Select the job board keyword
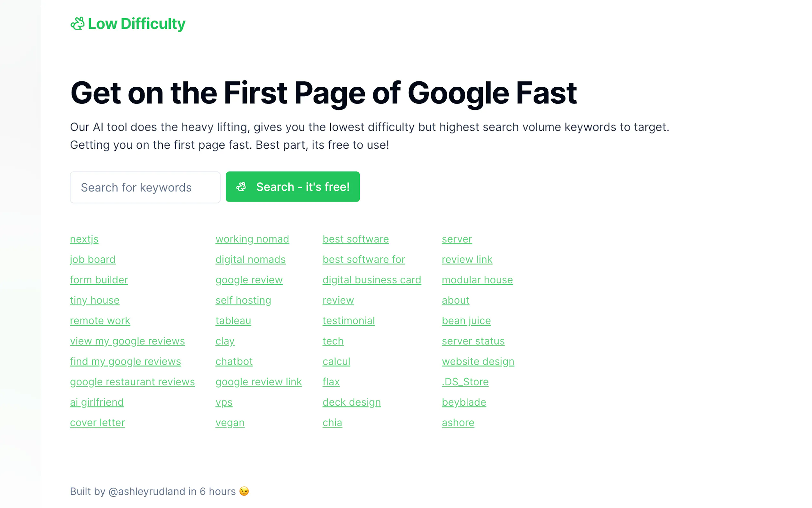The width and height of the screenshot is (812, 508). [93, 259]
